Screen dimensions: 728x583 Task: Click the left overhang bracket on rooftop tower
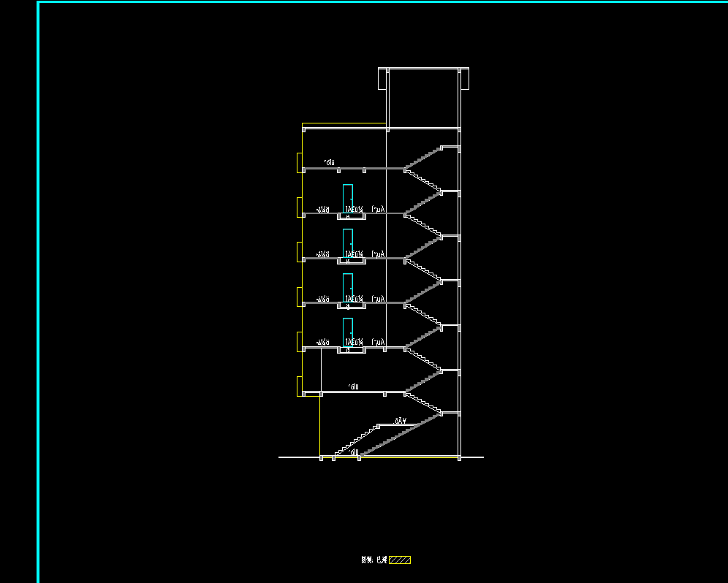pyautogui.click(x=382, y=79)
